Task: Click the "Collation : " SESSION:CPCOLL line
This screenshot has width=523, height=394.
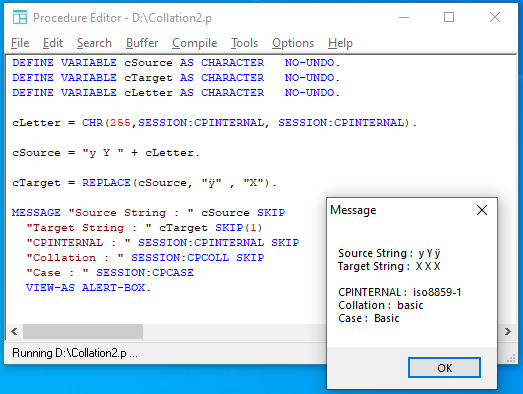Action: (145, 258)
